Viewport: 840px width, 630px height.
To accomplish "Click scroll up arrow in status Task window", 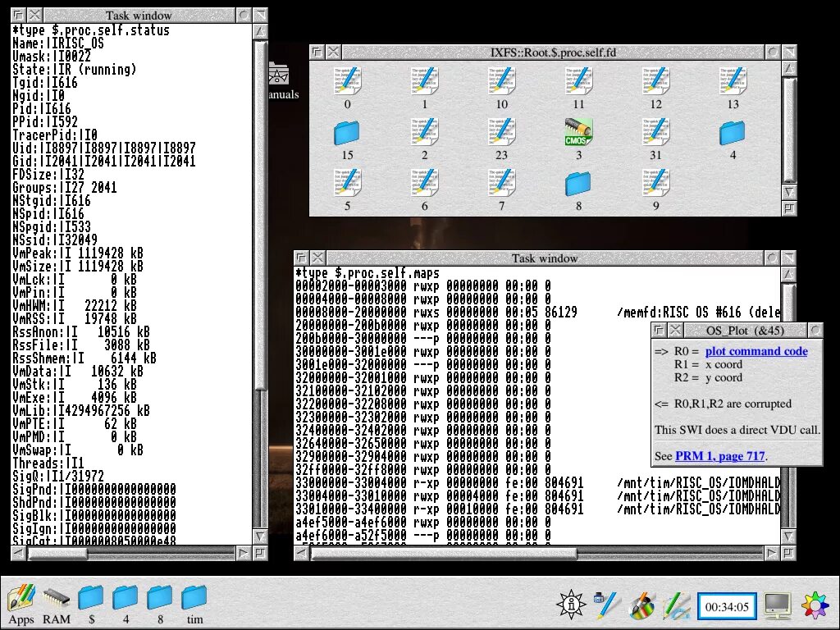I will 260,32.
